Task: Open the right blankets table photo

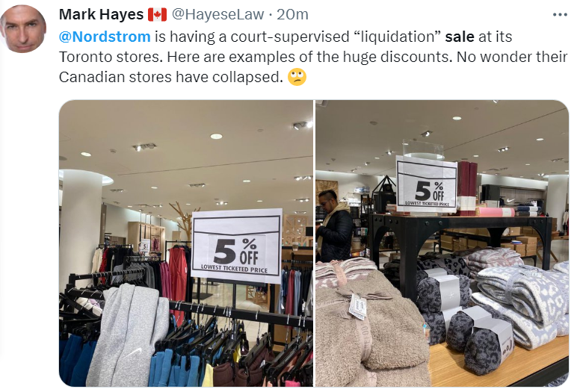Action: coord(442,243)
